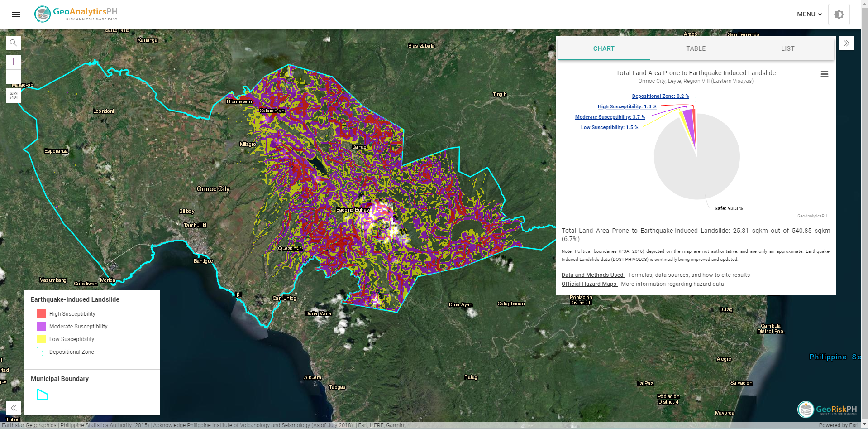Open the chart context menu icon
The height and width of the screenshot is (429, 868).
pos(825,74)
